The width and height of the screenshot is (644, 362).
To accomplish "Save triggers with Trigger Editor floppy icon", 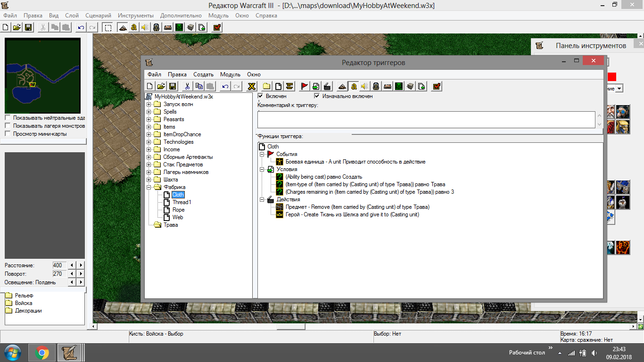I will pos(173,86).
